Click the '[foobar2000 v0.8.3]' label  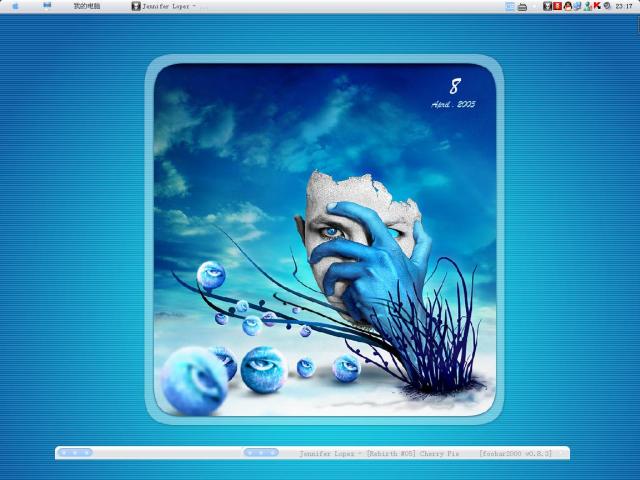[x=516, y=453]
